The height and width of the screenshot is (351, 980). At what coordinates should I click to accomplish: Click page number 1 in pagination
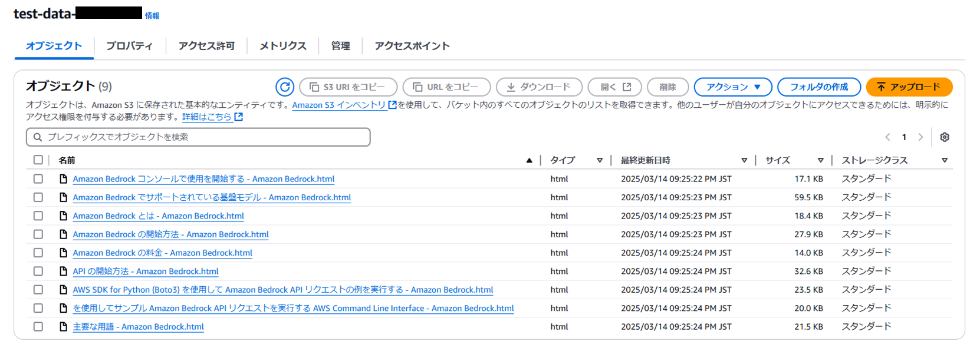[x=904, y=137]
